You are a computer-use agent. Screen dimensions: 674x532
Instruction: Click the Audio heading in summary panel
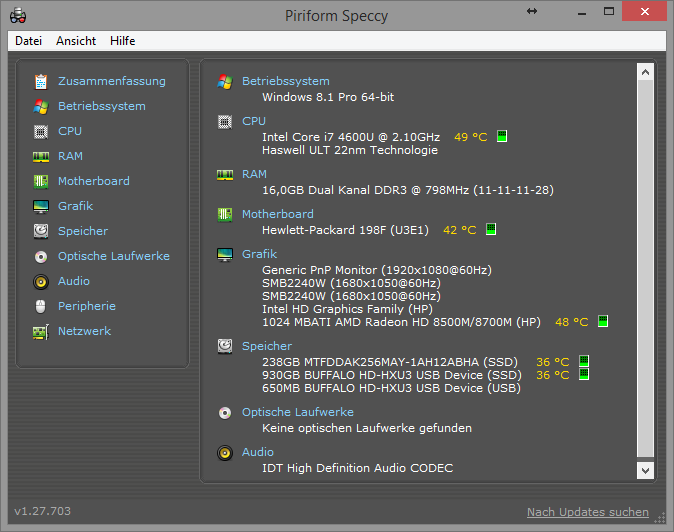tap(258, 452)
